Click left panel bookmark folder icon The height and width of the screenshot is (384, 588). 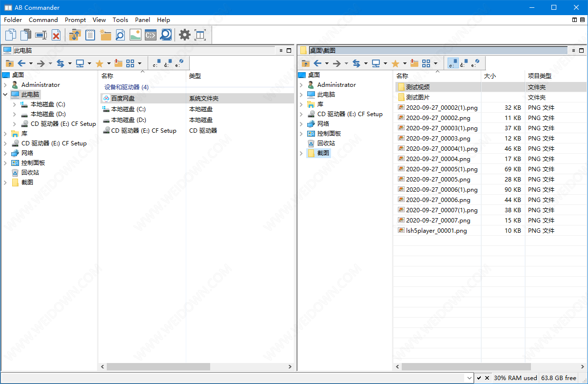pyautogui.click(x=118, y=63)
